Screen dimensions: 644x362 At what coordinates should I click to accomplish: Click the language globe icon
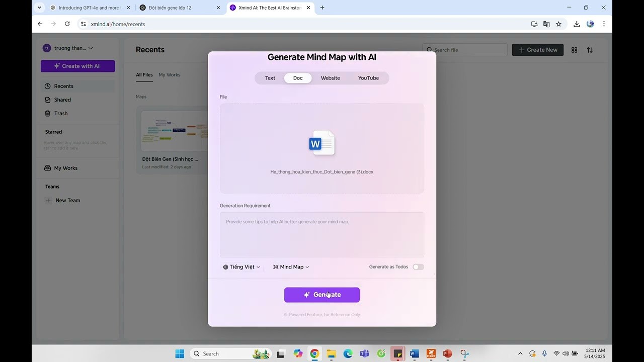[x=225, y=267]
